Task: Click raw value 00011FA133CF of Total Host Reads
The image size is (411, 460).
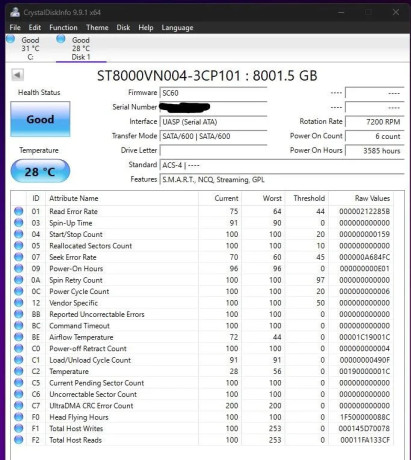Action: click(x=365, y=440)
